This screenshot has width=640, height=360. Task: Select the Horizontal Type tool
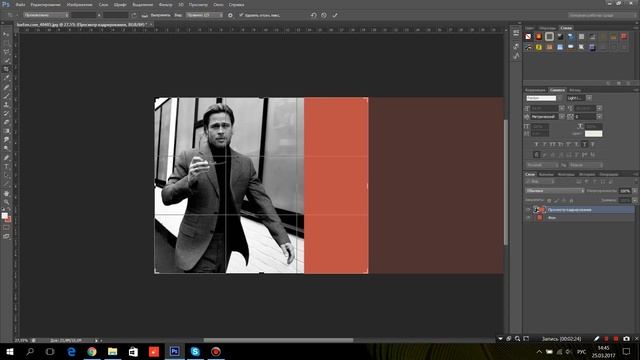[x=6, y=166]
